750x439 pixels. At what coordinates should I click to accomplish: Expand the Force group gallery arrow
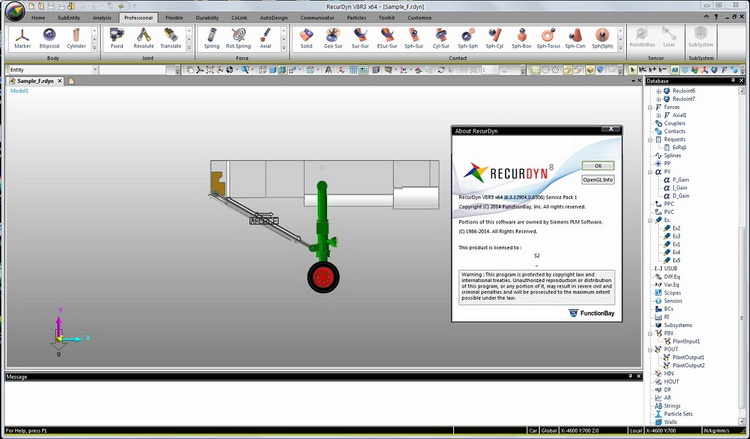284,47
